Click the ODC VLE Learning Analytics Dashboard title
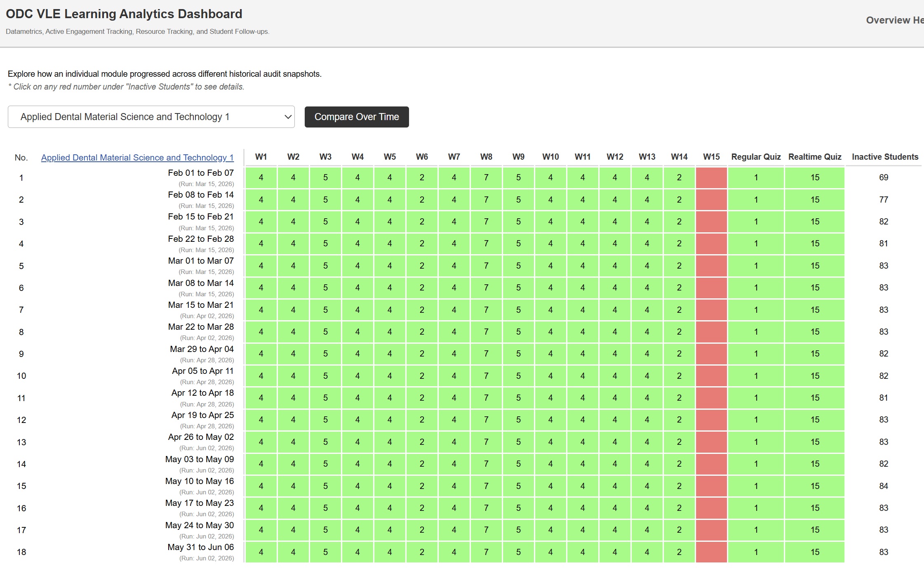This screenshot has height=581, width=924. (x=124, y=14)
